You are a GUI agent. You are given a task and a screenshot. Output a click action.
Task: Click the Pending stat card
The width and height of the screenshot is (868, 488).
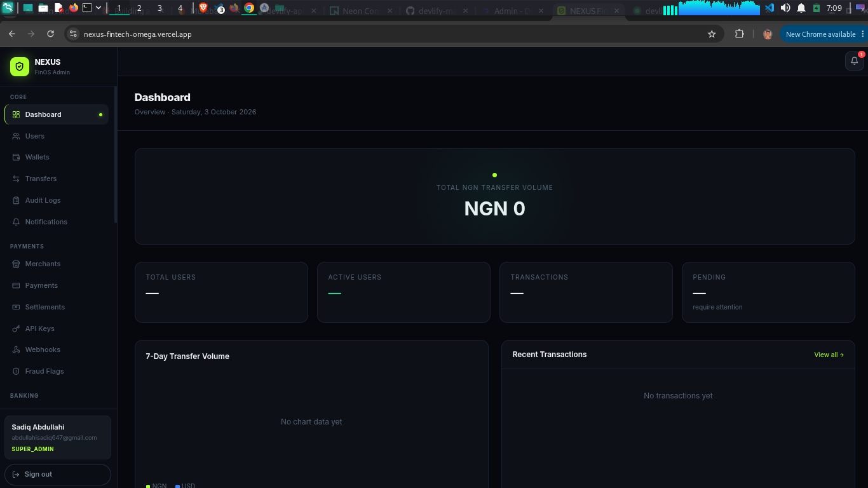pos(768,292)
